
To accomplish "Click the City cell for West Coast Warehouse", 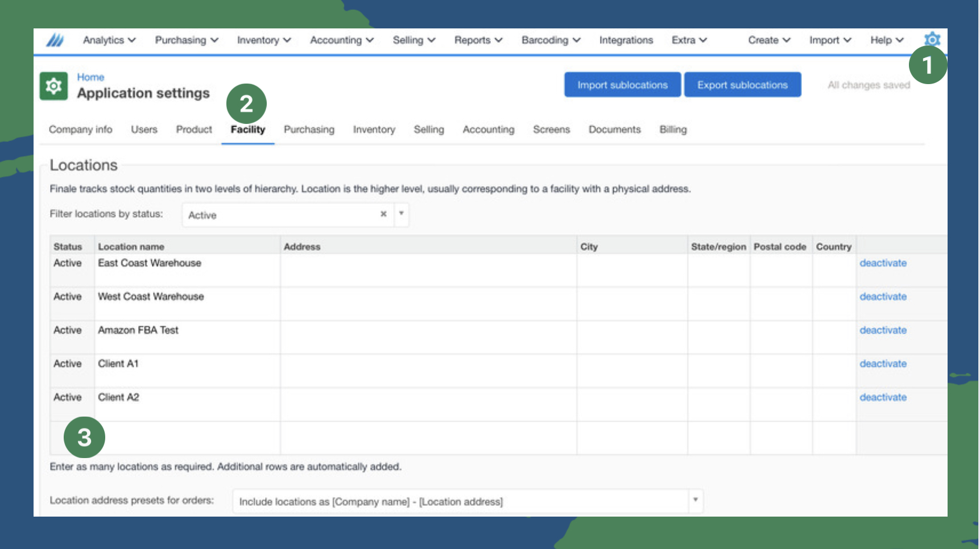I will coord(632,303).
